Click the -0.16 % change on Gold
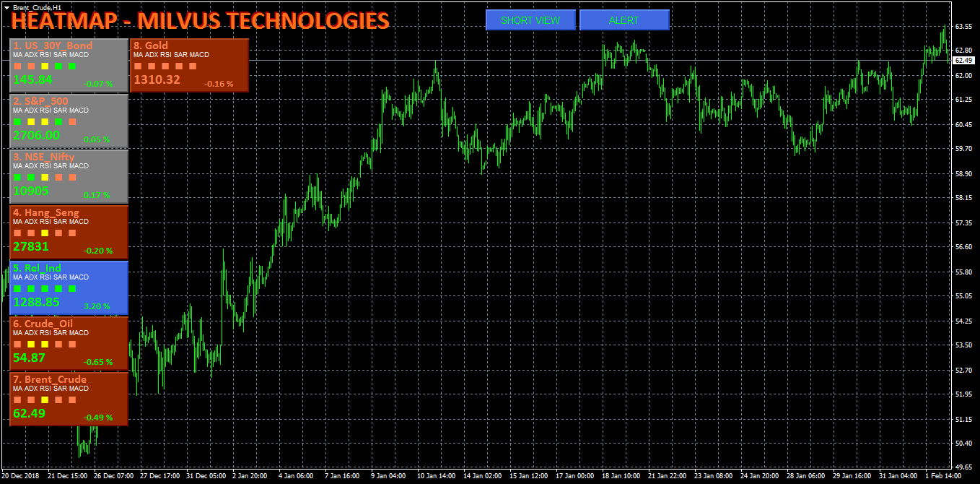 [x=219, y=84]
